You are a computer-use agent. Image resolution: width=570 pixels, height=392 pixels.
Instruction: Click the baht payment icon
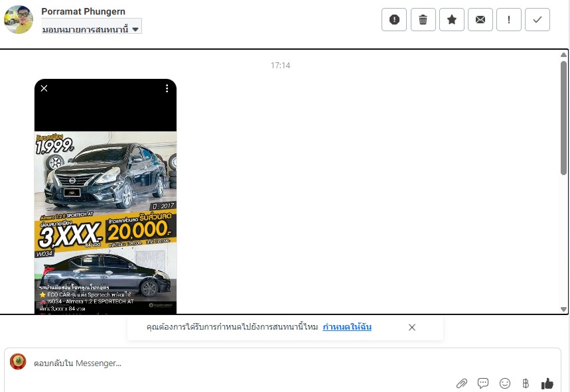click(526, 383)
